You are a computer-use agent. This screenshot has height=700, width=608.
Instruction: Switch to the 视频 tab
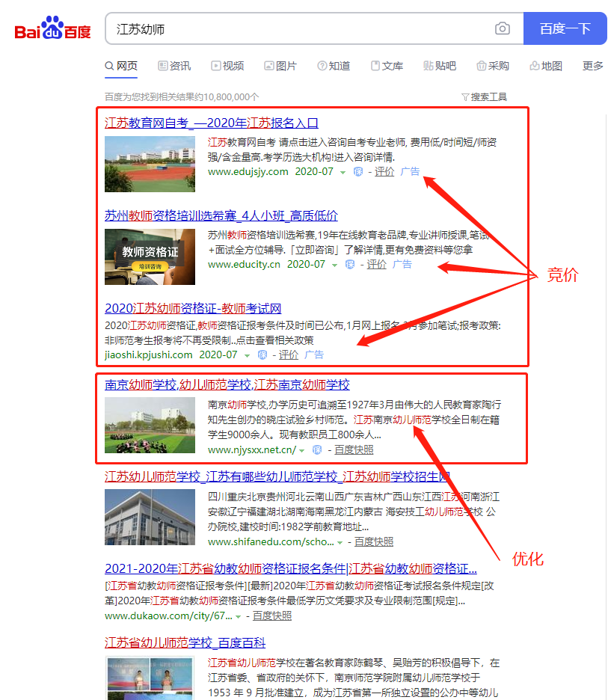point(227,66)
